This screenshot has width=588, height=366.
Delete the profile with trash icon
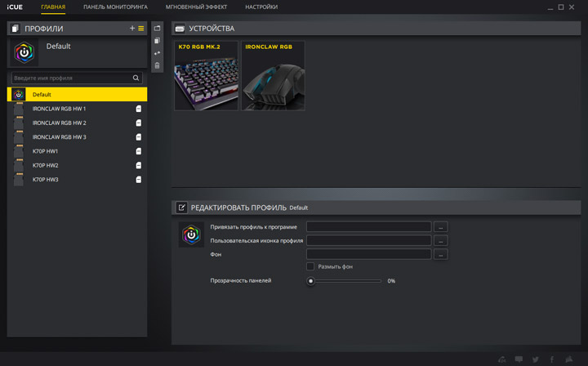tap(157, 65)
